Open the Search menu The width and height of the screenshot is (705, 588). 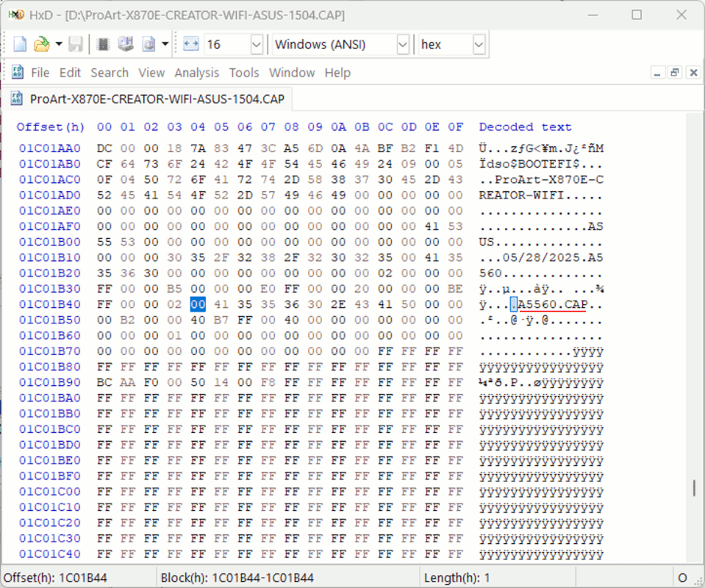coord(110,73)
